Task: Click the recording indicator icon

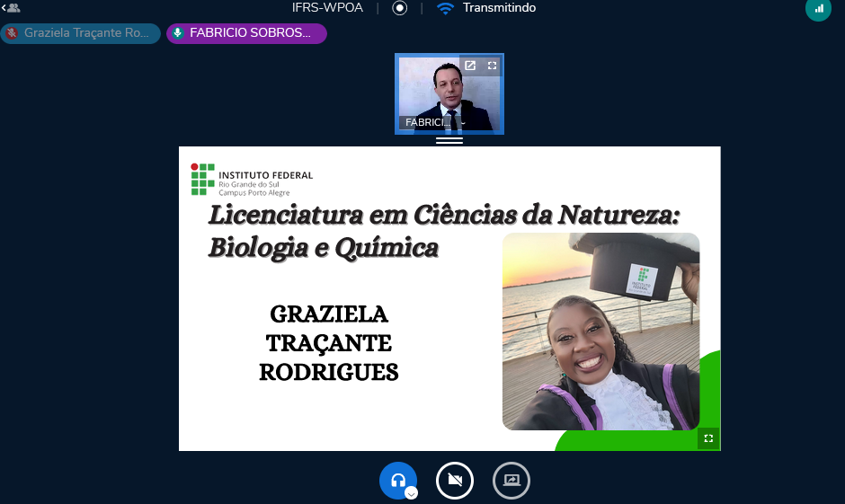Action: pyautogui.click(x=400, y=8)
